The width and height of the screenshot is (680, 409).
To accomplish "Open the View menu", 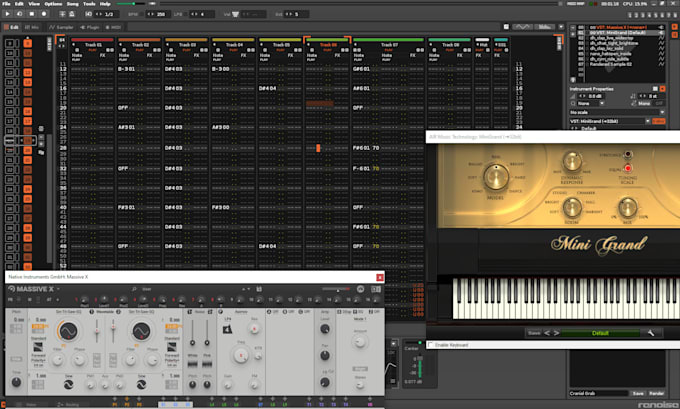I will 34,3.
